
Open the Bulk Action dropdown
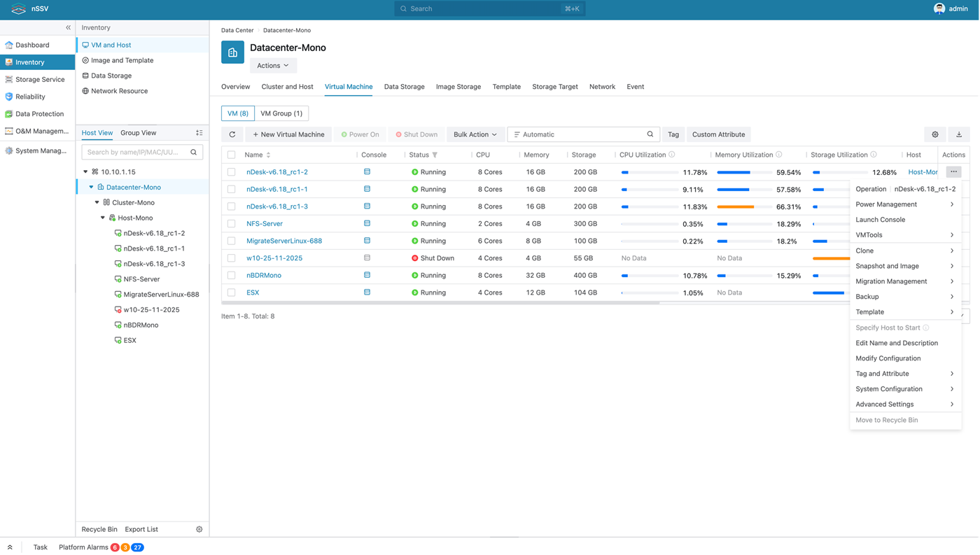pyautogui.click(x=475, y=134)
